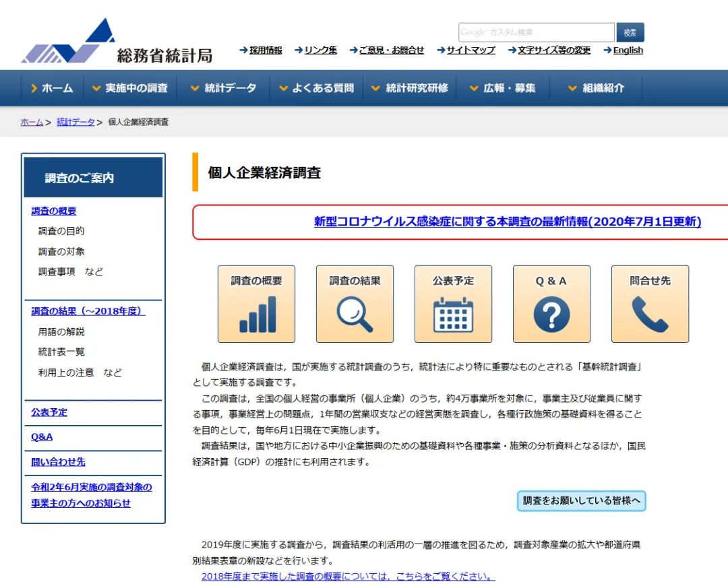
Task: Open 用語の解説 in the sidebar
Action: click(61, 331)
